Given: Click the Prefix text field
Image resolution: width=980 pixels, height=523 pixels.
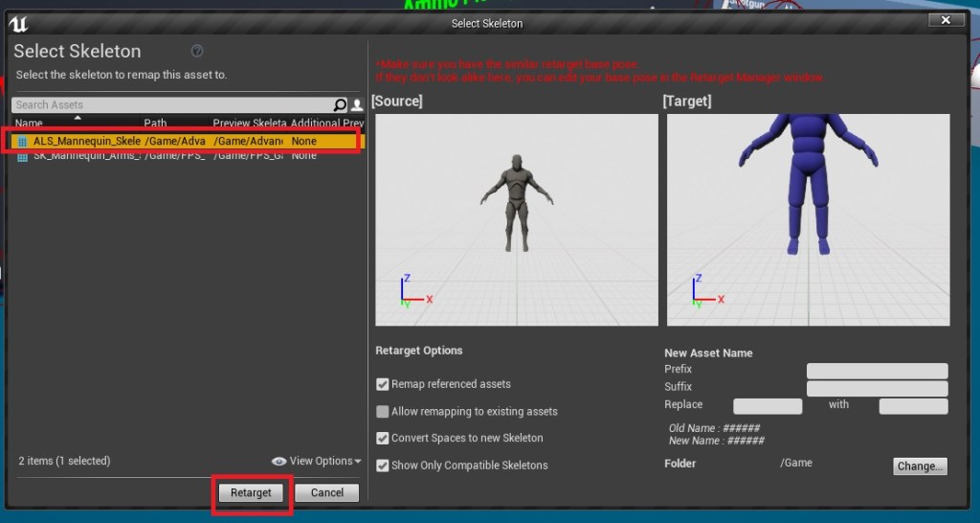Looking at the screenshot, I should click(x=877, y=371).
